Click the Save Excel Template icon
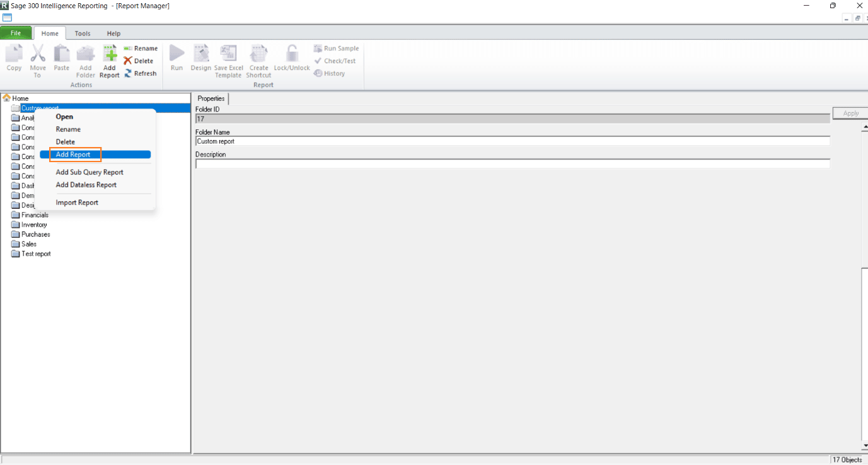The image size is (868, 465). 228,58
